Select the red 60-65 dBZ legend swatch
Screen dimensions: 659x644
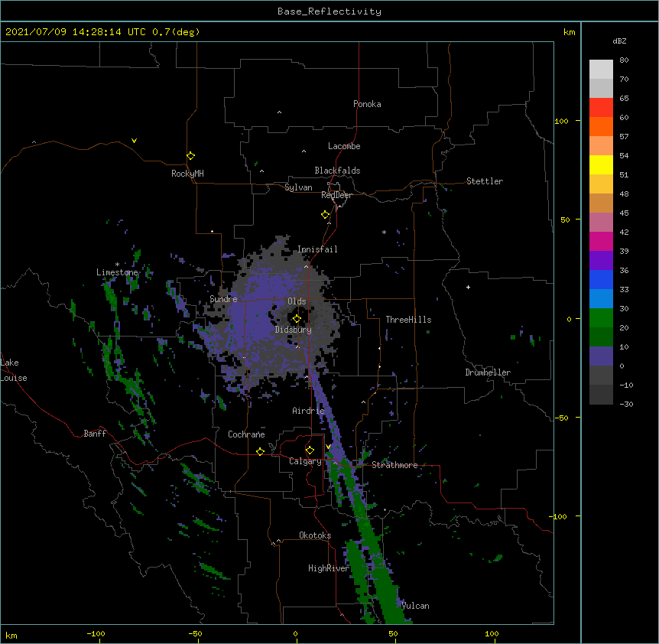tap(601, 107)
